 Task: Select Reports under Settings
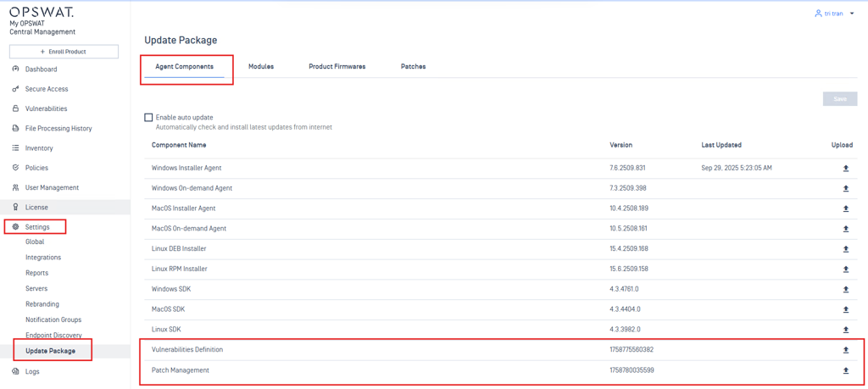point(36,273)
